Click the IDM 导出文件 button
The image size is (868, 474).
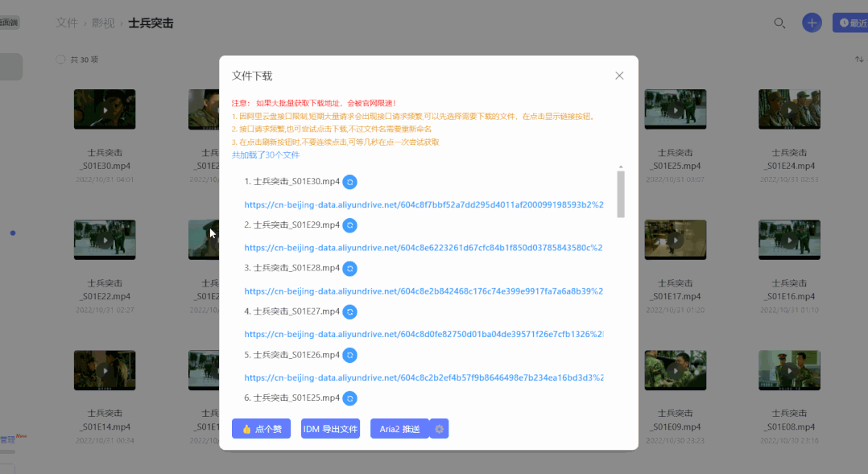coord(330,428)
